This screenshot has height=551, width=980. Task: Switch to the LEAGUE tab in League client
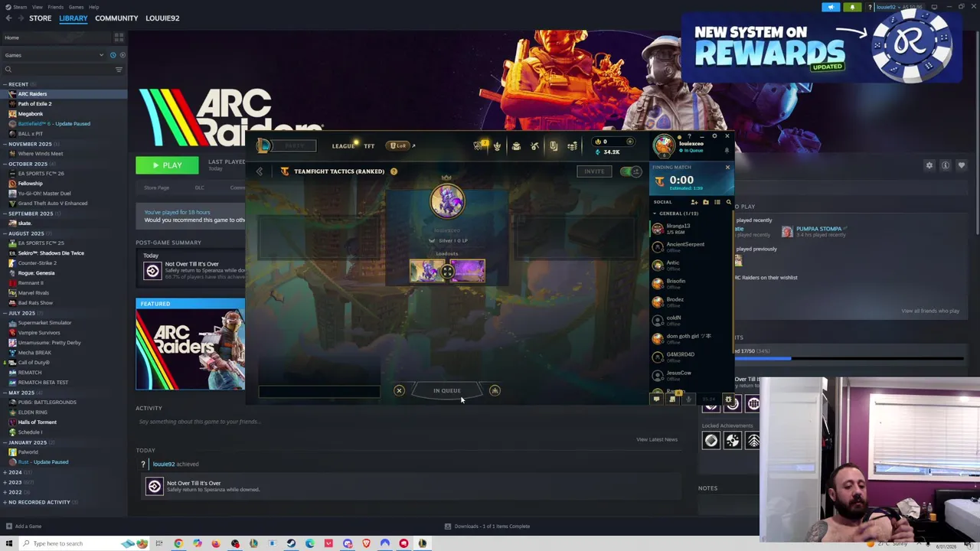point(343,145)
